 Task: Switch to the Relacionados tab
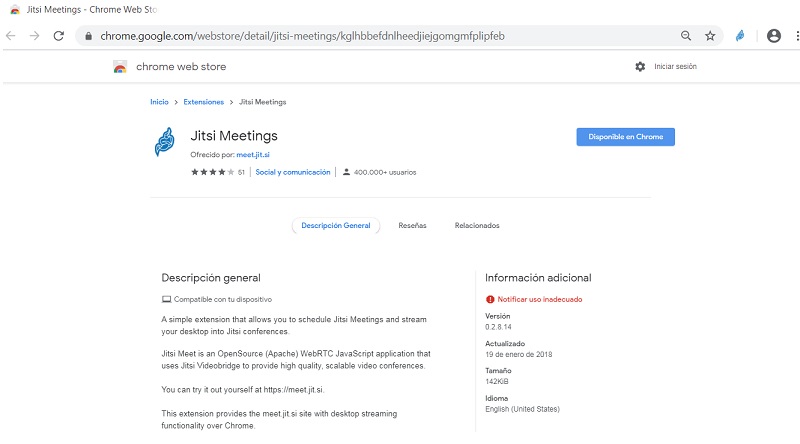coord(477,226)
